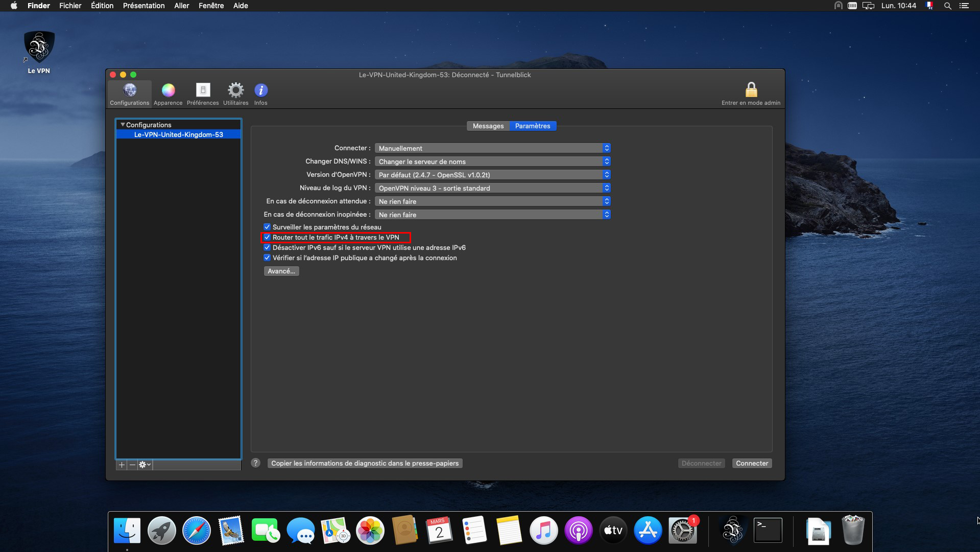Select Le-VPN-United-Kingdom-53 configuration
The image size is (980, 552).
[178, 134]
